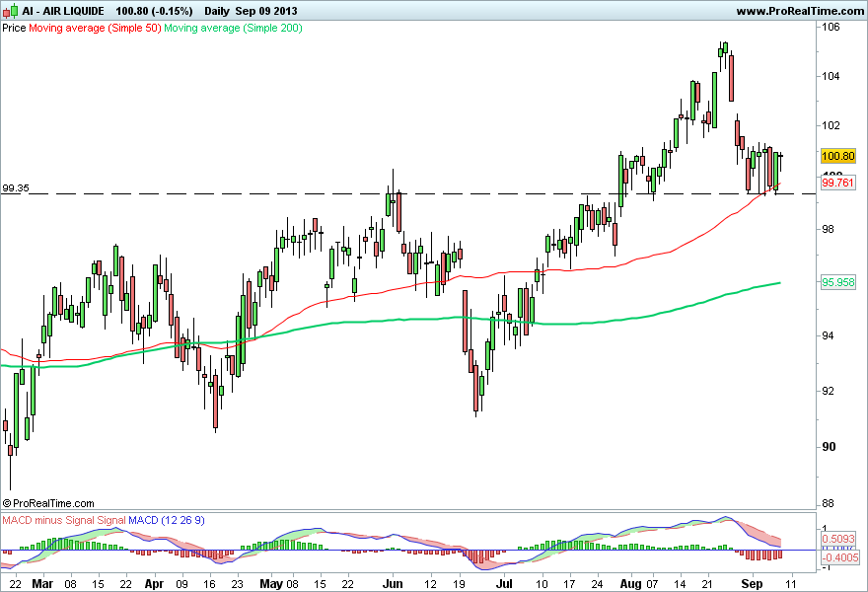This screenshot has height=592, width=868.
Task: Select the AI - AIR LIQUIDE title
Action: 63,11
